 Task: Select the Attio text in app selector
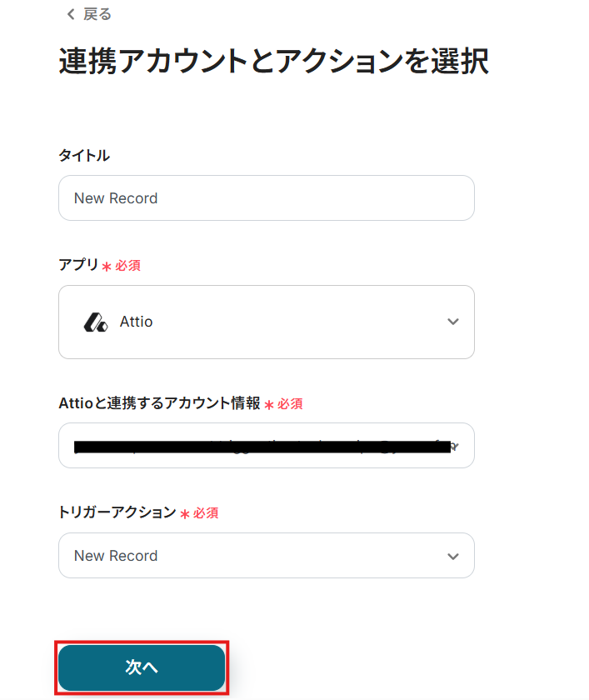click(137, 322)
